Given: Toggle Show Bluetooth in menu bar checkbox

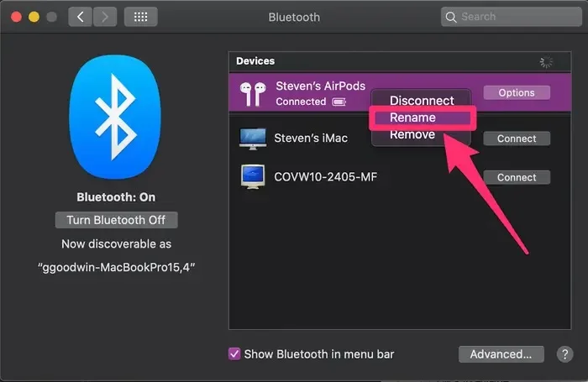Looking at the screenshot, I should [x=234, y=354].
